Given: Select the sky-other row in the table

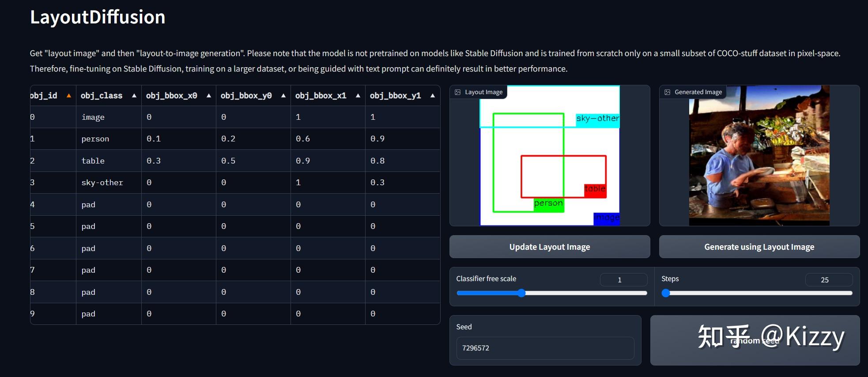Looking at the screenshot, I should pos(102,182).
